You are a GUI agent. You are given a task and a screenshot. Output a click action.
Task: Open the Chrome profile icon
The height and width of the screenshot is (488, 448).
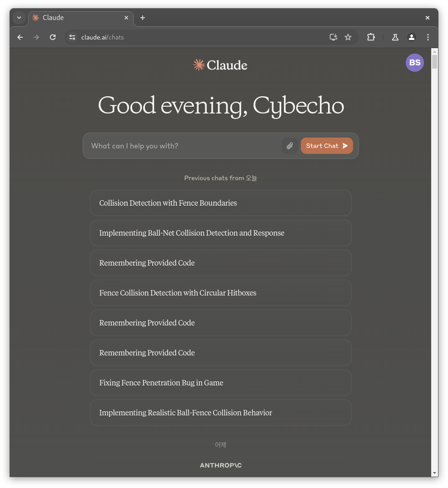(411, 37)
